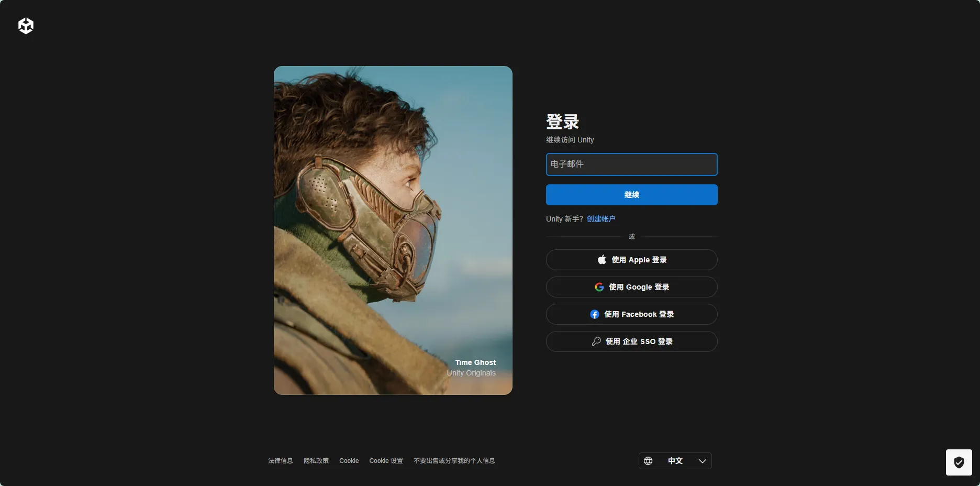Image resolution: width=980 pixels, height=486 pixels.
Task: Open the 创建帐户 create account link
Action: pyautogui.click(x=601, y=219)
